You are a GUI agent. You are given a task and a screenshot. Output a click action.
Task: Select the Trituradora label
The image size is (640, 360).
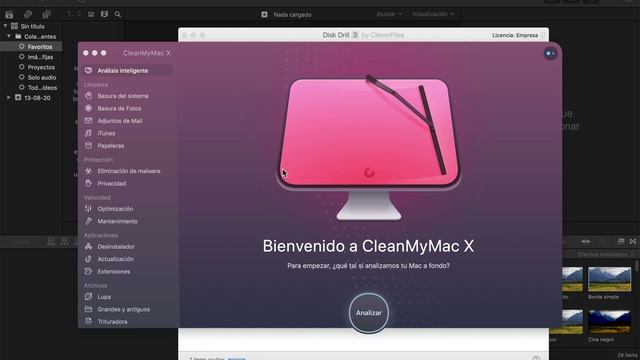(112, 322)
